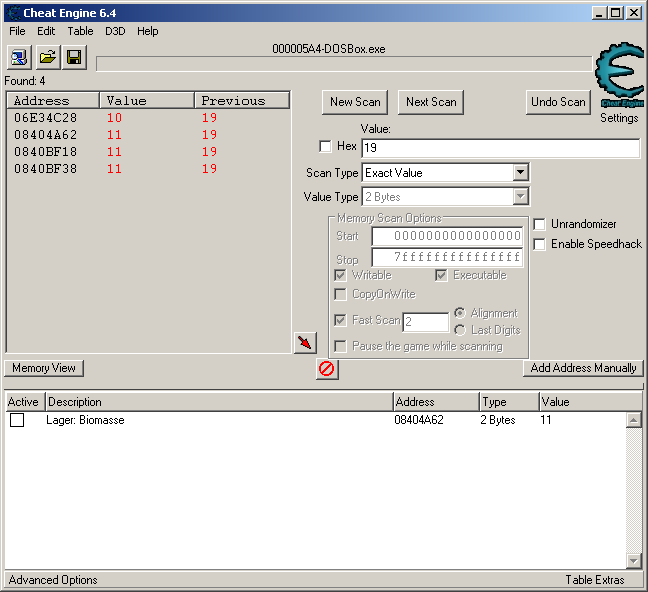Check Pause the game while scanning

click(340, 346)
